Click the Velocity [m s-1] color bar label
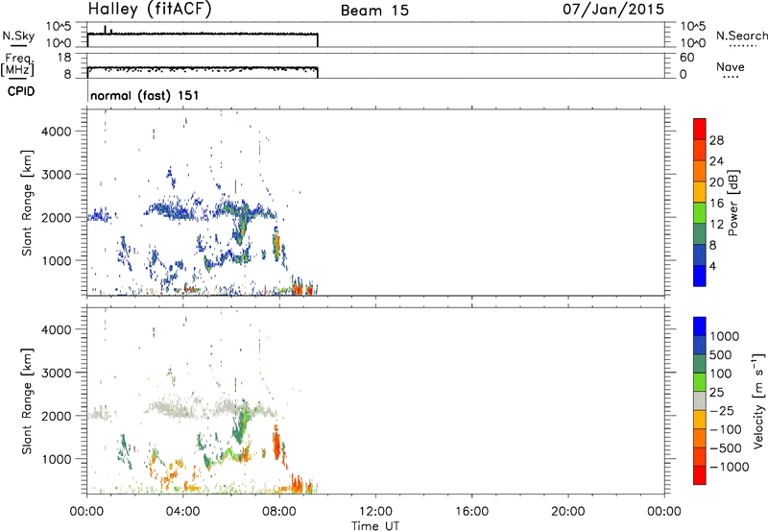Image resolution: width=768 pixels, height=532 pixels. (x=758, y=400)
